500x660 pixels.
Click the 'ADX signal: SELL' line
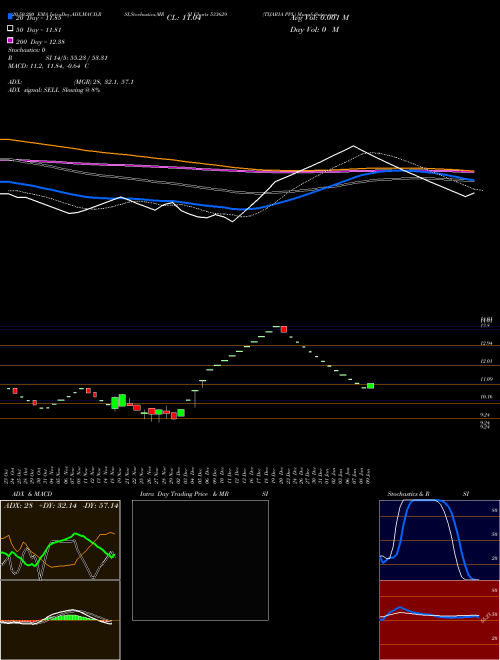click(54, 90)
